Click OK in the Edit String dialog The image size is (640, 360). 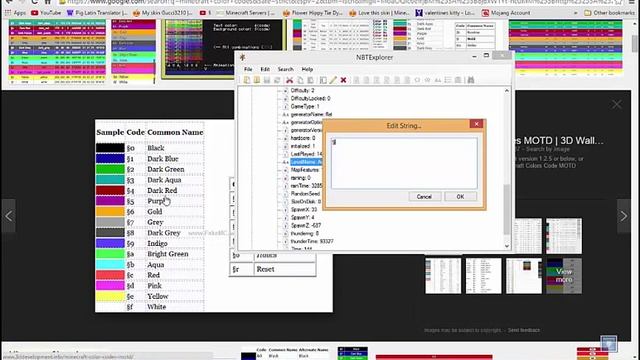click(x=460, y=197)
